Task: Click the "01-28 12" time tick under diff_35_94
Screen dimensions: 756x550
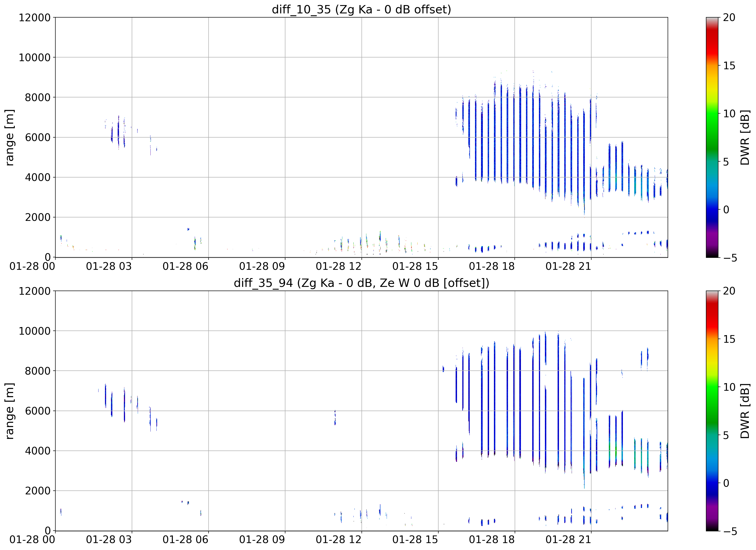Action: tap(339, 540)
